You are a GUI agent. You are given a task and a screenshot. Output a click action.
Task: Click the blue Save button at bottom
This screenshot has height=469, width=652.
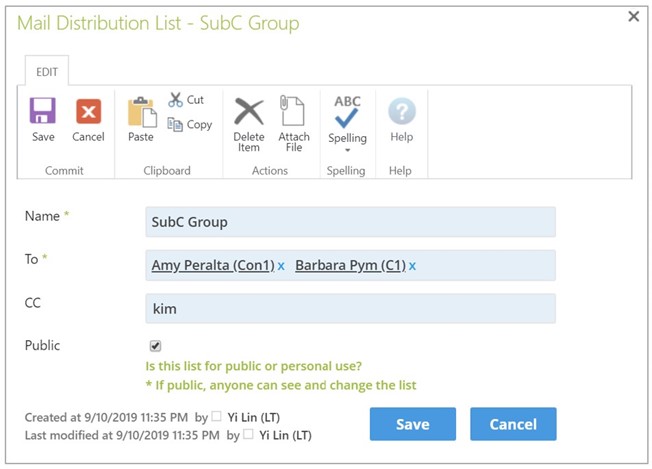(412, 424)
